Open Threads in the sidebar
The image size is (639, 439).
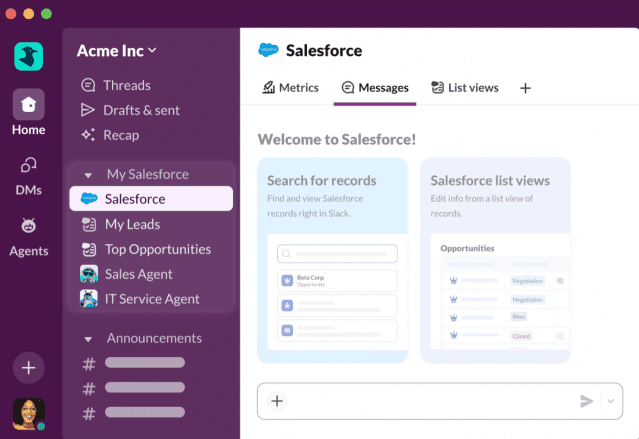click(127, 85)
